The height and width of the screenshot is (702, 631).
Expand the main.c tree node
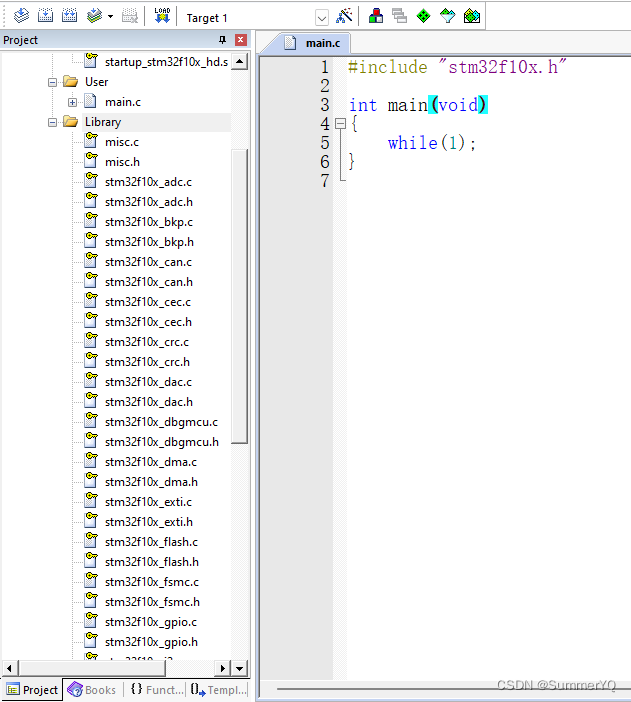72,103
